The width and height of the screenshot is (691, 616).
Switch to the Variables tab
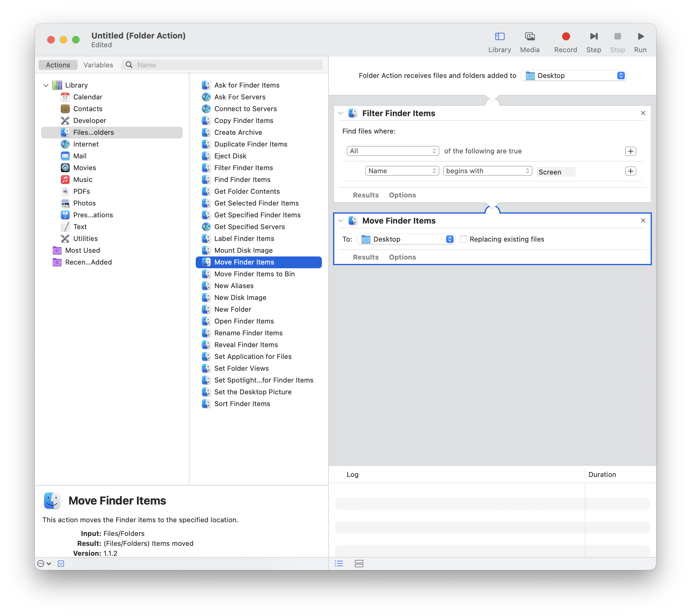[98, 65]
